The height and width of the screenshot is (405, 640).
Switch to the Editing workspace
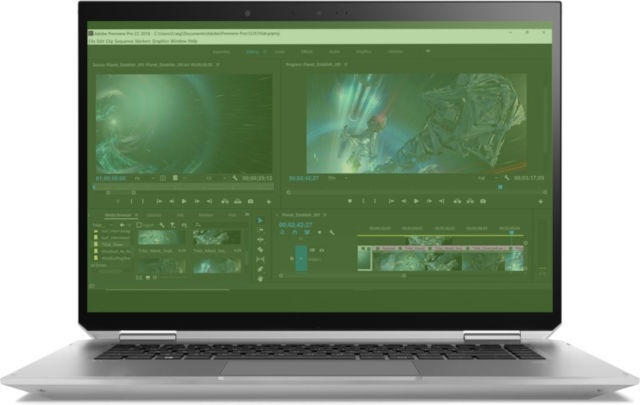[x=252, y=52]
